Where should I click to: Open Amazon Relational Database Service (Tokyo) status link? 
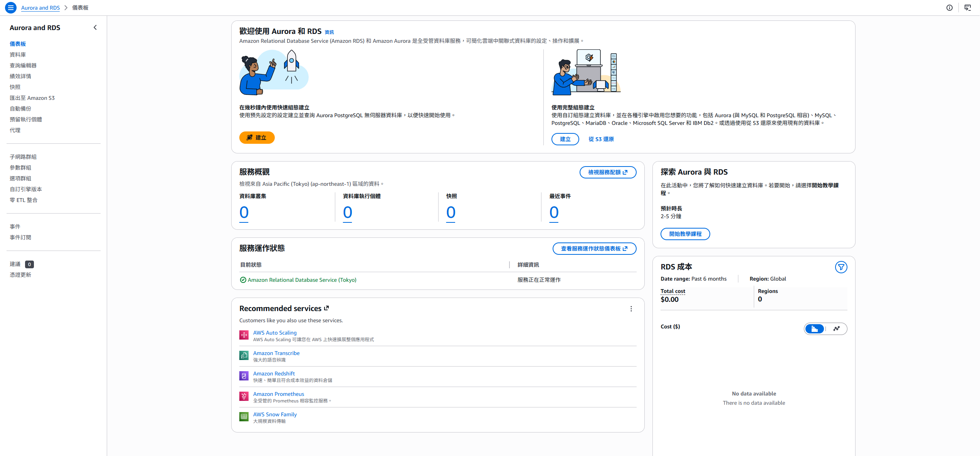click(x=302, y=280)
